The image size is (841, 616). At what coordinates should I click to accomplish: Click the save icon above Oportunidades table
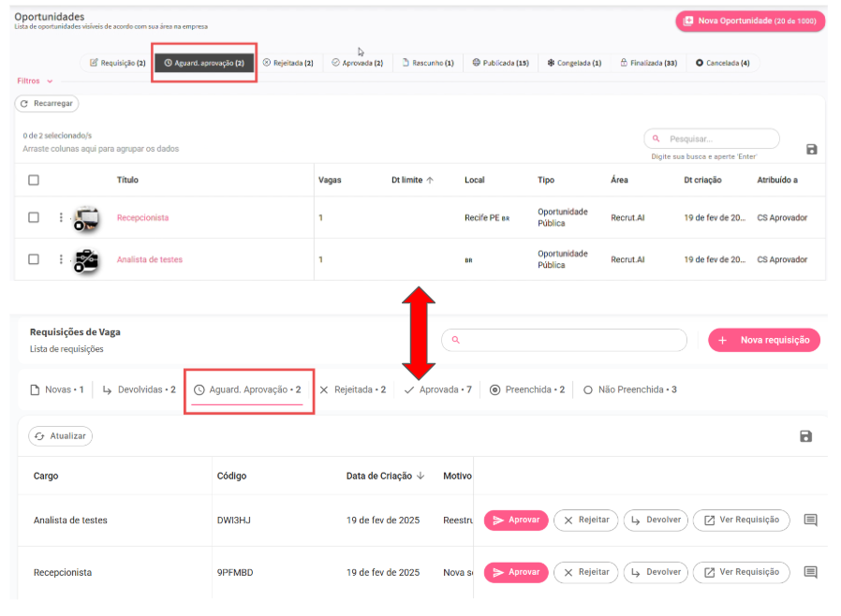[811, 149]
